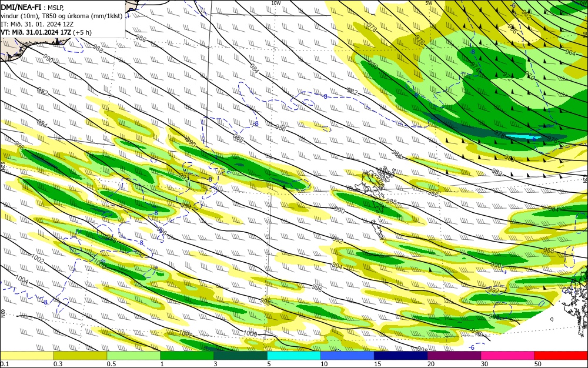The height and width of the screenshot is (368, 588).
Task: Click the "MSLP," text in the header
Action: click(x=56, y=7)
